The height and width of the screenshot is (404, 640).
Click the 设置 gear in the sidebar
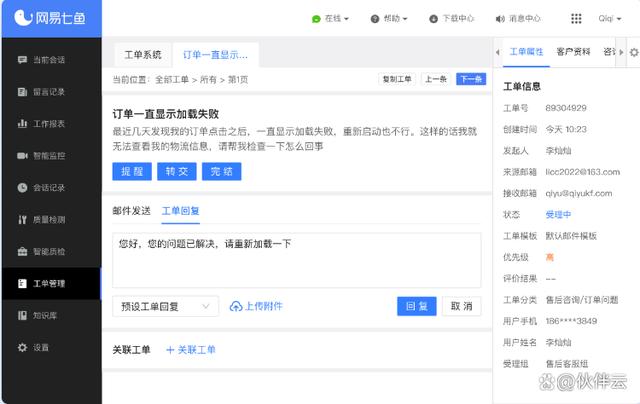[x=22, y=347]
